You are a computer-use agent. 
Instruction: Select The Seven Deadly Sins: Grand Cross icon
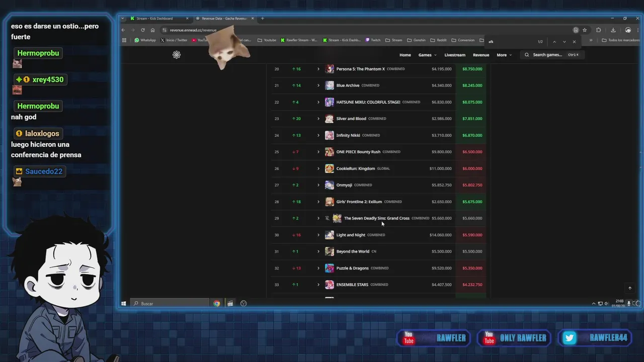click(337, 218)
